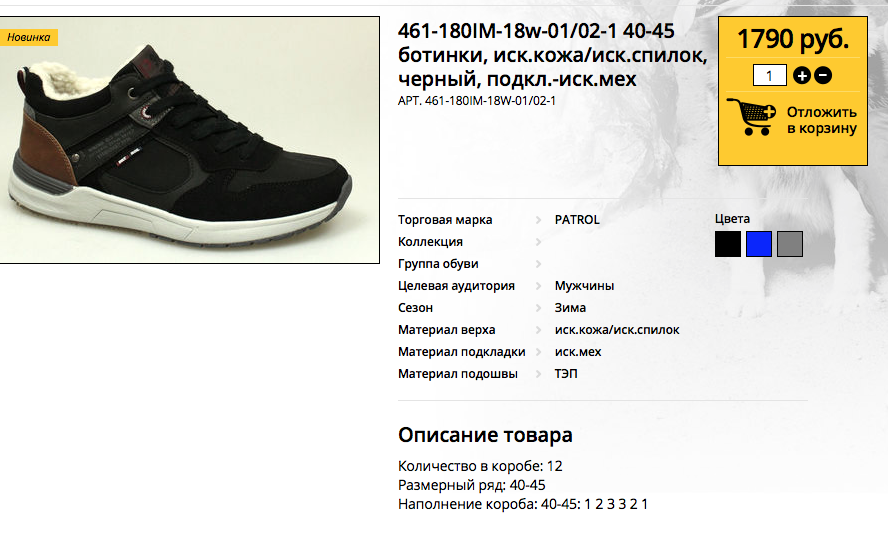
Task: Increase quantity with the plus icon
Action: pyautogui.click(x=801, y=75)
